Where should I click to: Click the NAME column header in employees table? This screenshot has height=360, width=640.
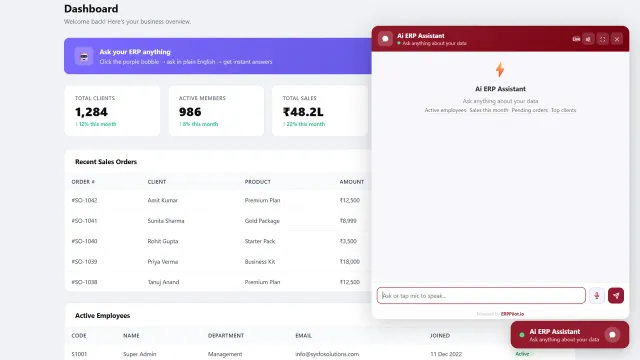131,336
